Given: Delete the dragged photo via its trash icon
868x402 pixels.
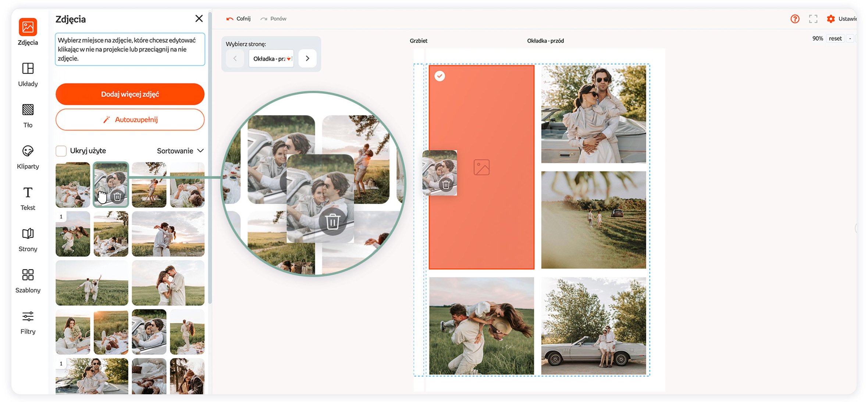Looking at the screenshot, I should (x=446, y=185).
